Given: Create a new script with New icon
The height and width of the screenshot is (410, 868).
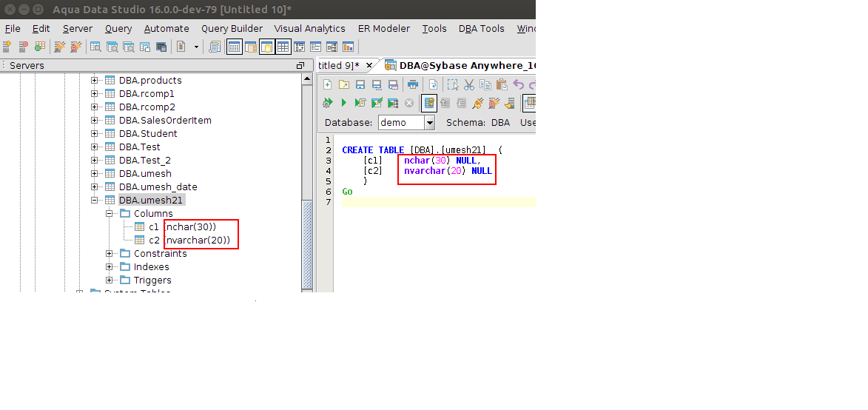Looking at the screenshot, I should [x=328, y=84].
